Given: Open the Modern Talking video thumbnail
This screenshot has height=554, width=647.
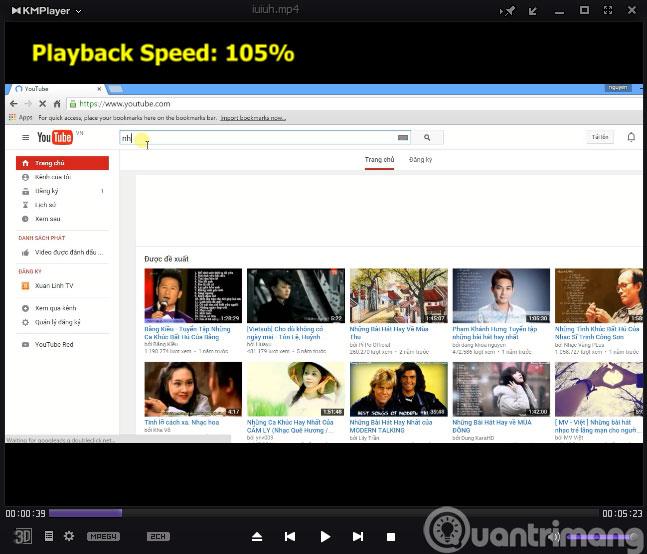Looking at the screenshot, I should pyautogui.click(x=399, y=389).
